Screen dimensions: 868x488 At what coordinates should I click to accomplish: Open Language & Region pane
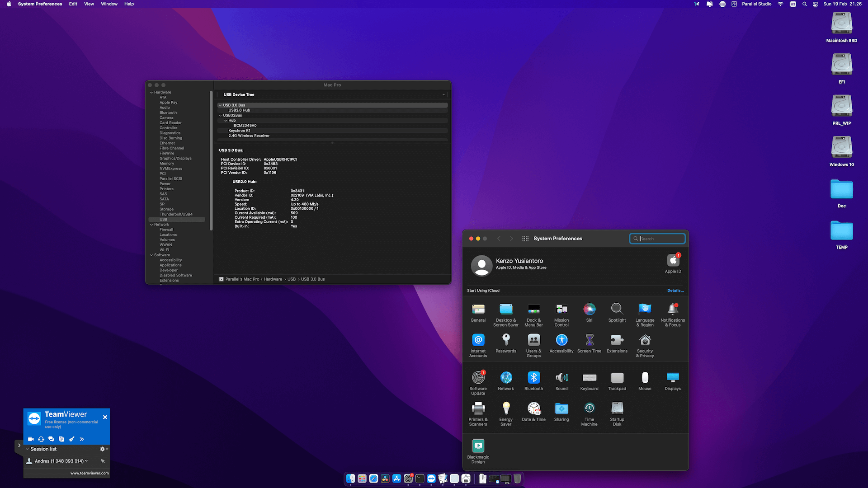coord(645,315)
